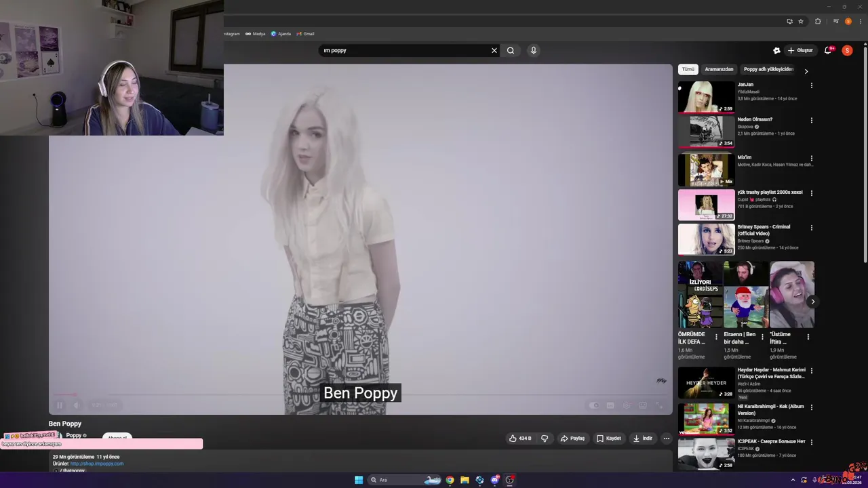Open options for Britney Spears Criminal

coord(812,228)
